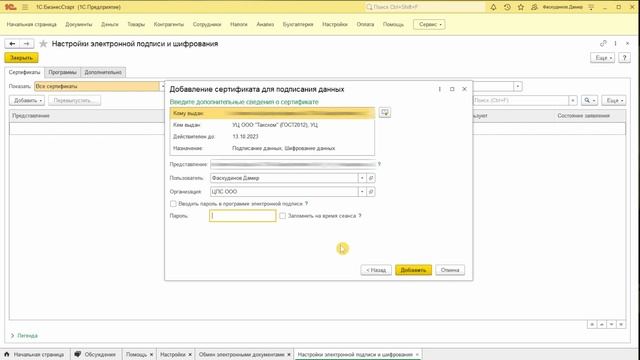
Task: Click the dialog's vertical dots menu
Action: (440, 89)
